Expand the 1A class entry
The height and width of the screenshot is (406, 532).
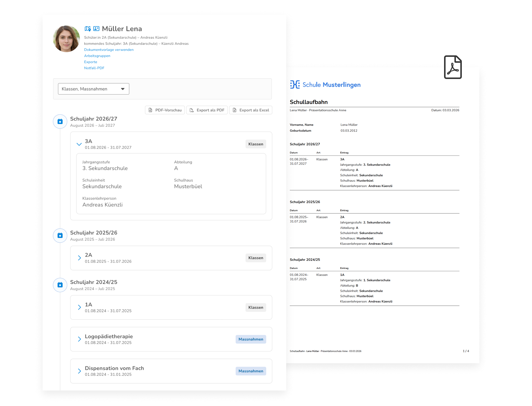pyautogui.click(x=79, y=307)
